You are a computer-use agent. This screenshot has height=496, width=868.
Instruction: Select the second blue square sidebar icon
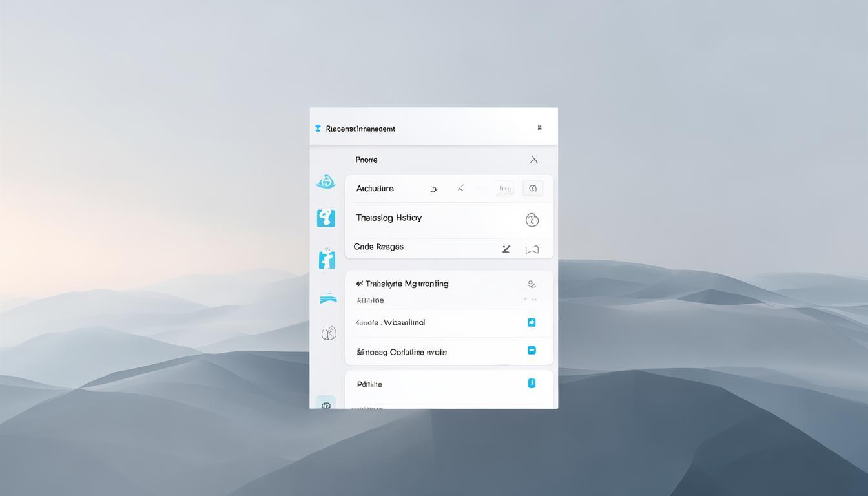click(x=326, y=218)
